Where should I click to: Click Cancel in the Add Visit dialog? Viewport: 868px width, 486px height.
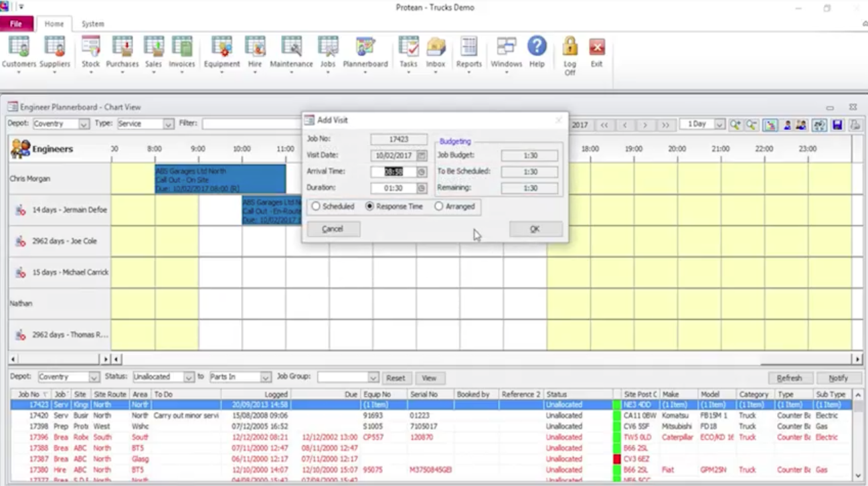tap(333, 229)
